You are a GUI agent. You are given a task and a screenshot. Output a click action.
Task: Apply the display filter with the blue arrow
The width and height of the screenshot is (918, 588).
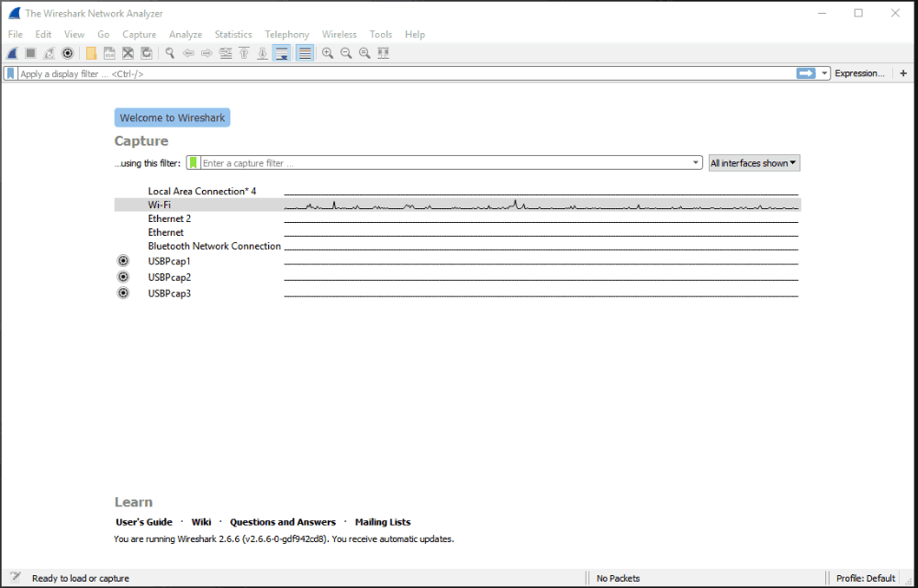pyautogui.click(x=806, y=73)
